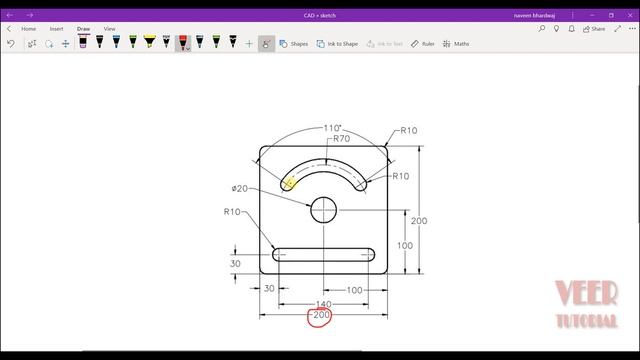This screenshot has width=640, height=360.
Task: Restore the OneNote window size
Action: 611,15
